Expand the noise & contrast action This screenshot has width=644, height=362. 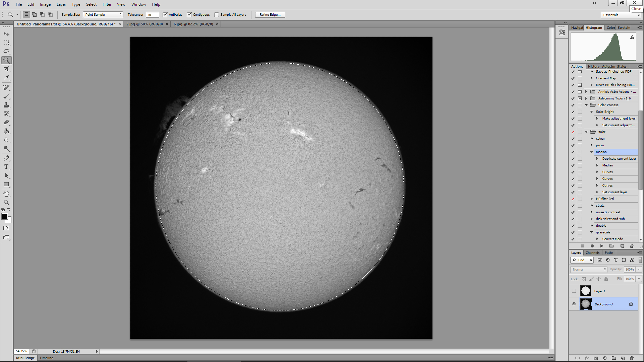point(592,212)
